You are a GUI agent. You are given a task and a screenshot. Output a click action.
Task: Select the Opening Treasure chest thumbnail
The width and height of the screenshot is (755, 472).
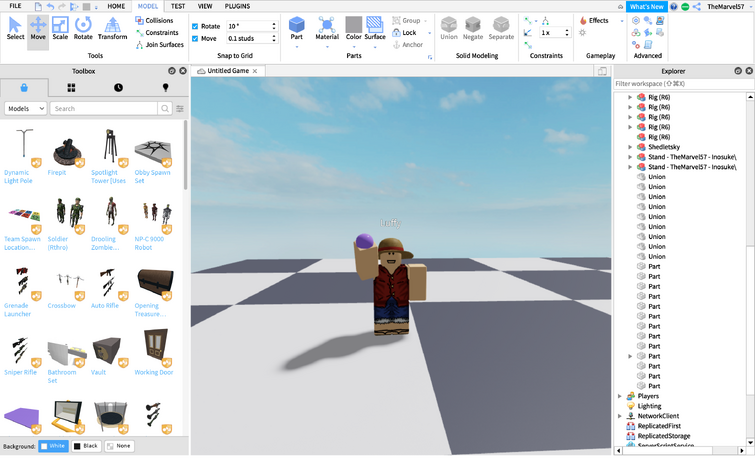point(155,284)
